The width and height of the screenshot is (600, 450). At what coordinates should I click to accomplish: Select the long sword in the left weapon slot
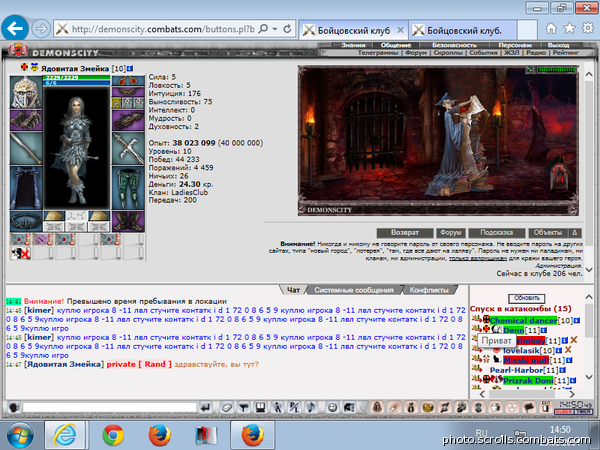pyautogui.click(x=26, y=148)
